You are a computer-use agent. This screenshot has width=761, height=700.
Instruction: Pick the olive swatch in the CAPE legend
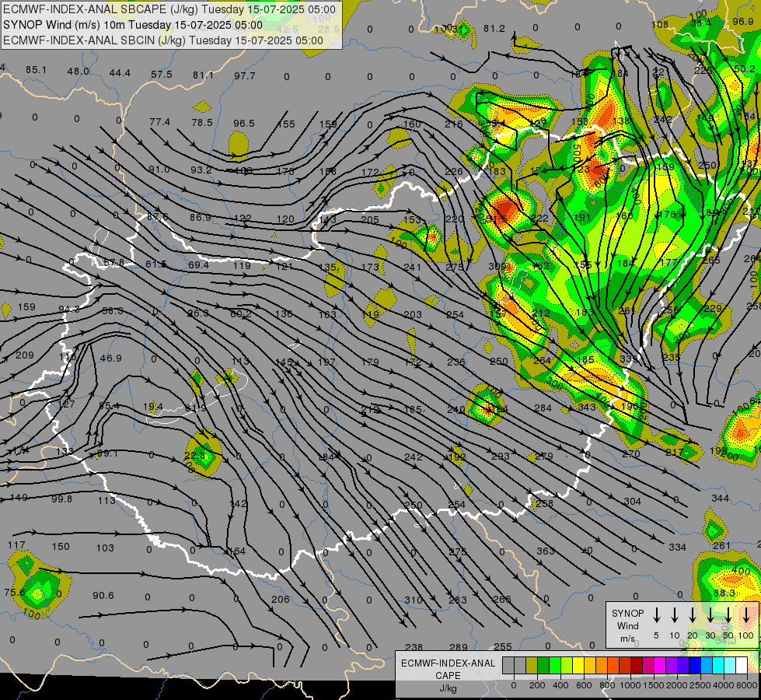pos(532,666)
